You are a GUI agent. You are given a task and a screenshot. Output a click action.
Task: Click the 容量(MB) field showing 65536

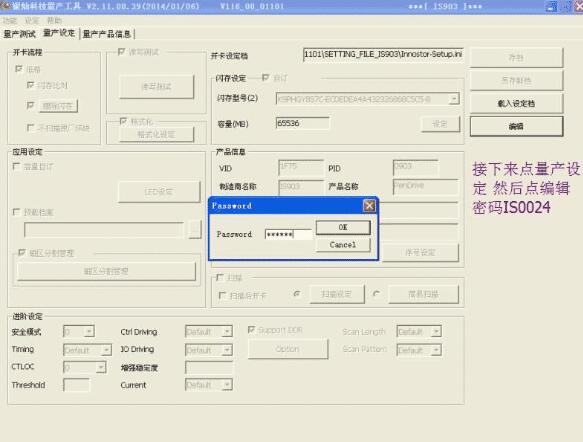pos(302,123)
